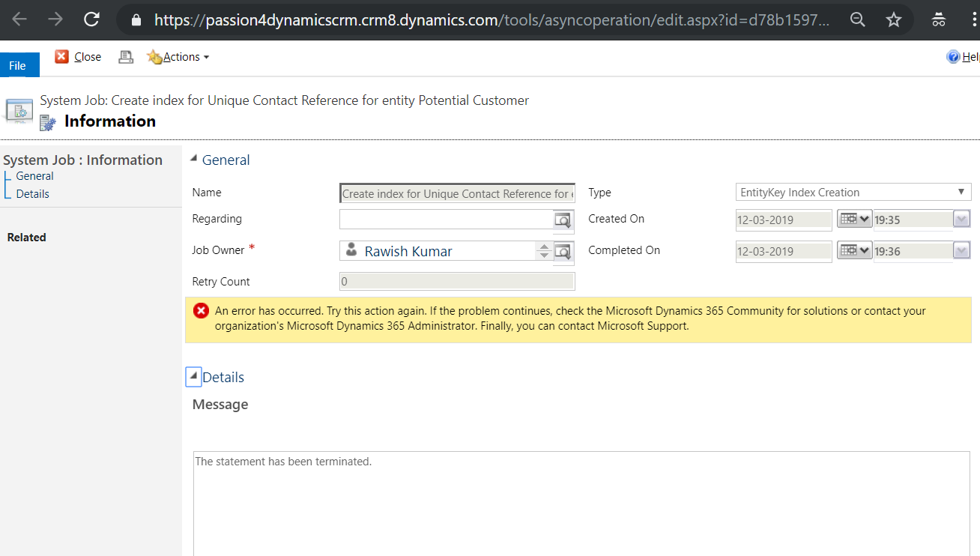Open the Completed On calendar picker
This screenshot has height=556, width=980.
click(853, 251)
